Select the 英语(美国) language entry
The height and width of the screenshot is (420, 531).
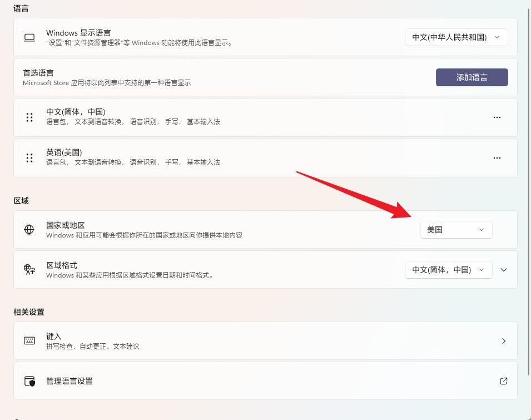point(265,158)
